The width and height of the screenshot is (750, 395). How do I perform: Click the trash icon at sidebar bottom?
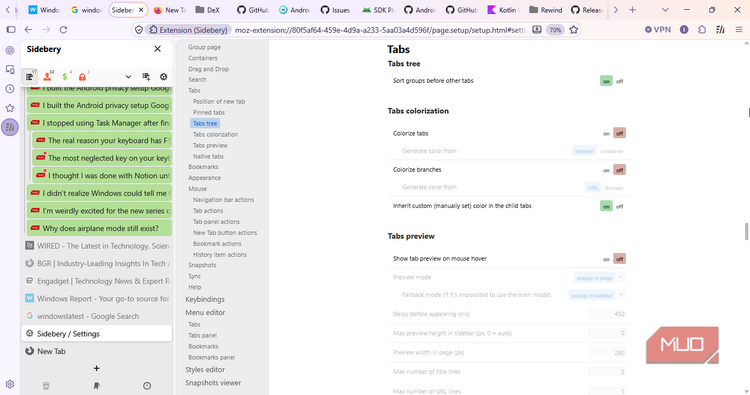(x=46, y=385)
